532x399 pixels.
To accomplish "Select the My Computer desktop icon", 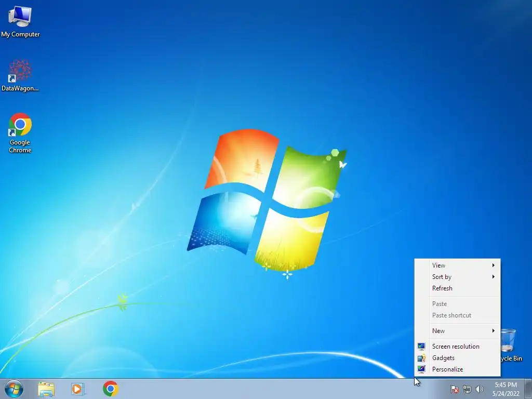I will 20,22.
